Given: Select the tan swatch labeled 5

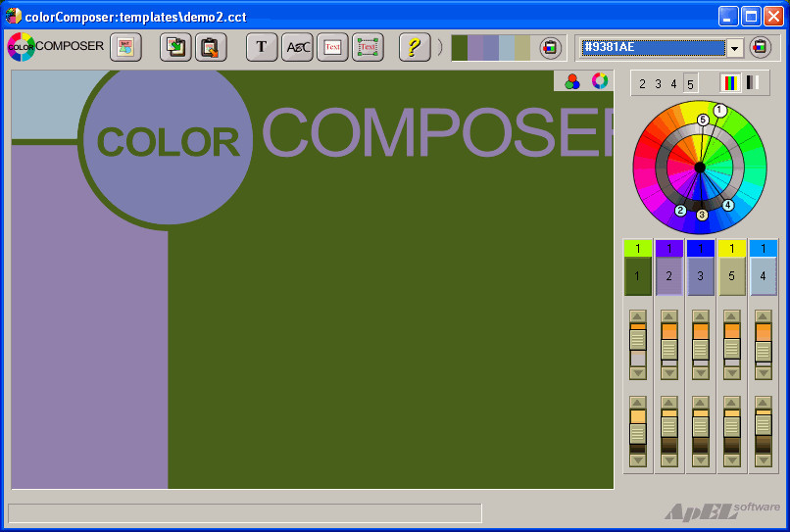Looking at the screenshot, I should (x=731, y=276).
